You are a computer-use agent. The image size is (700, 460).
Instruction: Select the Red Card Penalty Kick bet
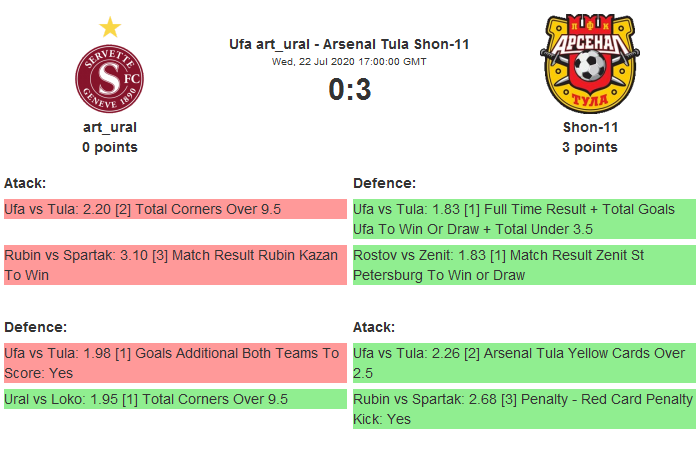(x=524, y=409)
